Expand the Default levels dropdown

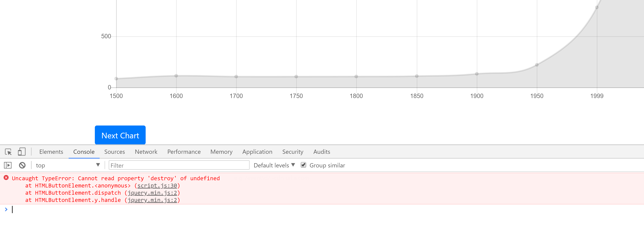click(x=274, y=165)
